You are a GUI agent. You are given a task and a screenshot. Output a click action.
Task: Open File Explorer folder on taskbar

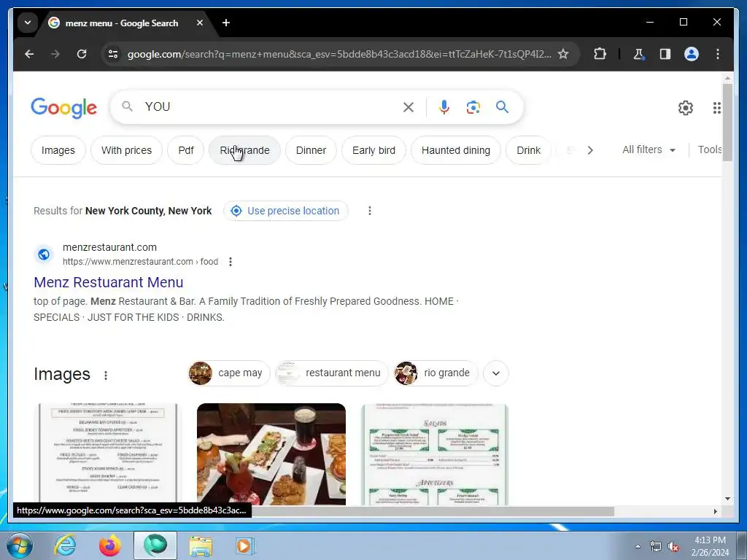tap(201, 545)
